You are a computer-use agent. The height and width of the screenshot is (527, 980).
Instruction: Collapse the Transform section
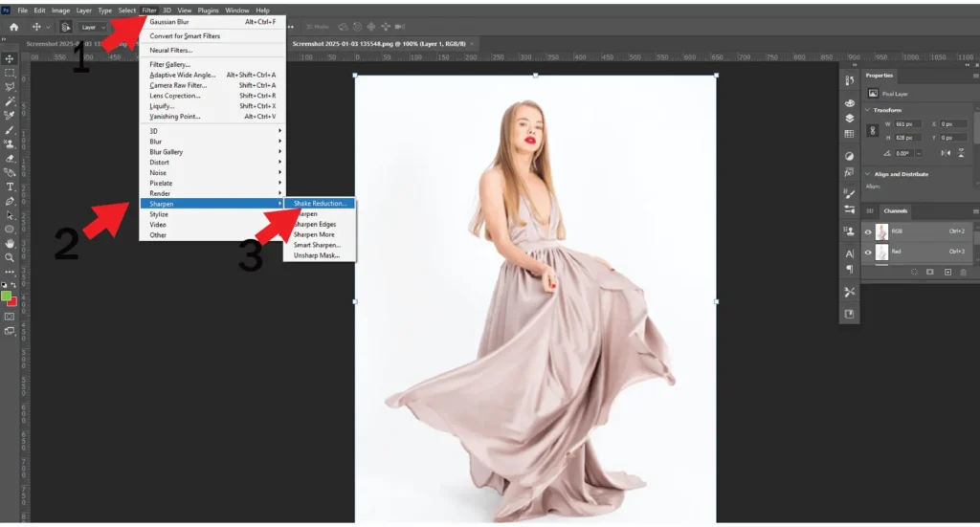coord(868,110)
